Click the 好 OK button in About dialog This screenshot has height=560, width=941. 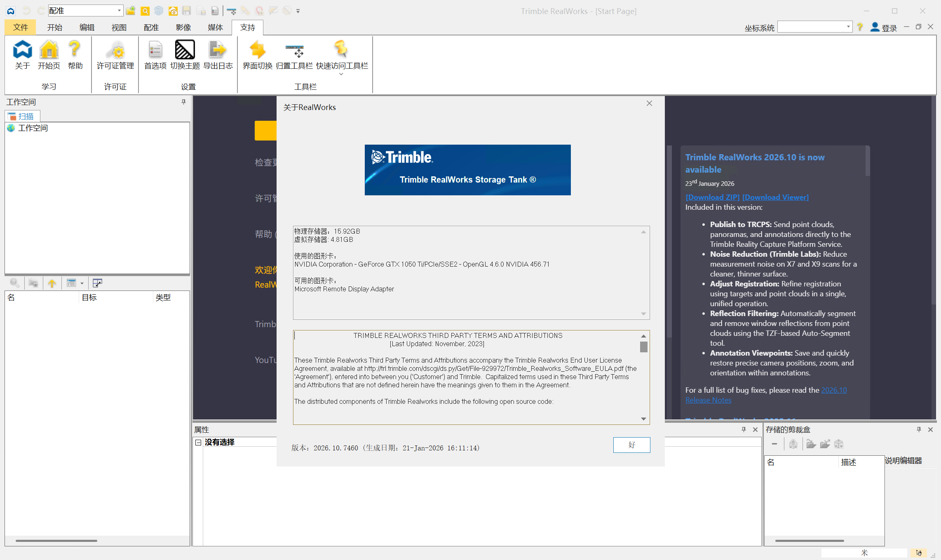(x=631, y=445)
